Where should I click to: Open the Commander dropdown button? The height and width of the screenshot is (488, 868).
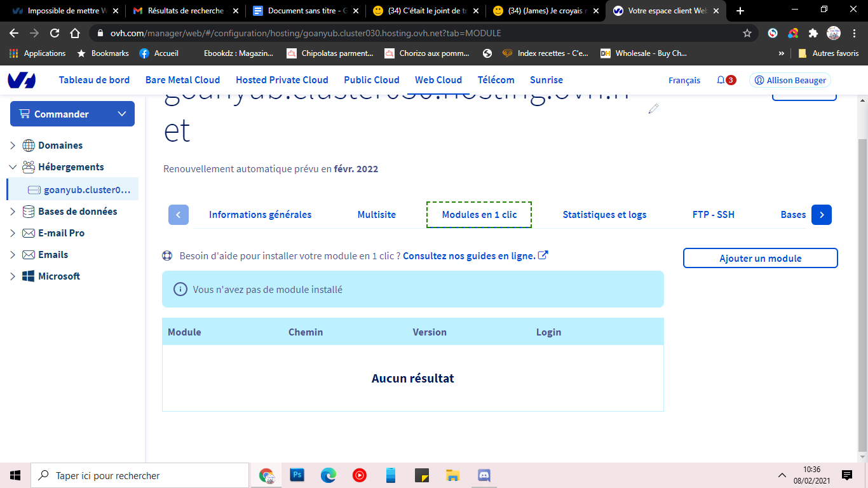72,114
